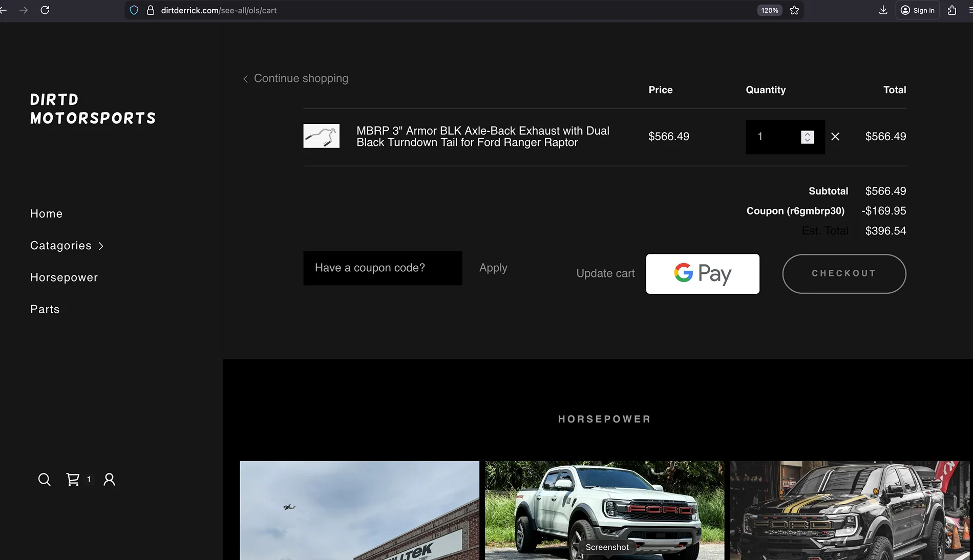
Task: Go forward in browser history
Action: click(x=24, y=10)
